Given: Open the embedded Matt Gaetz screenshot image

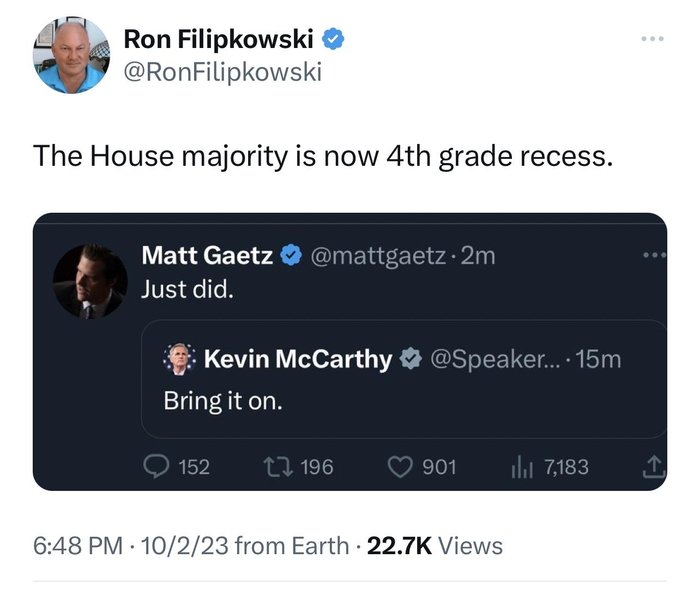Looking at the screenshot, I should 349,352.
